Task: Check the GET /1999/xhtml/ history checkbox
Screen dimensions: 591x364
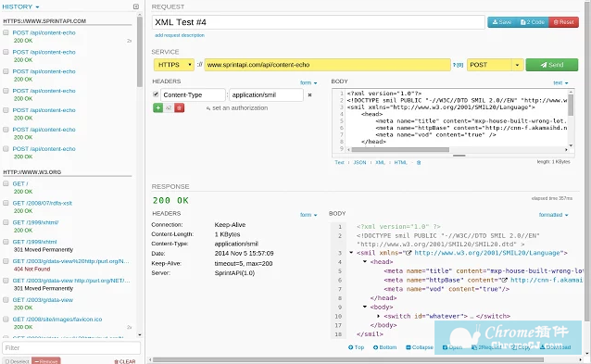Action: tap(6, 222)
